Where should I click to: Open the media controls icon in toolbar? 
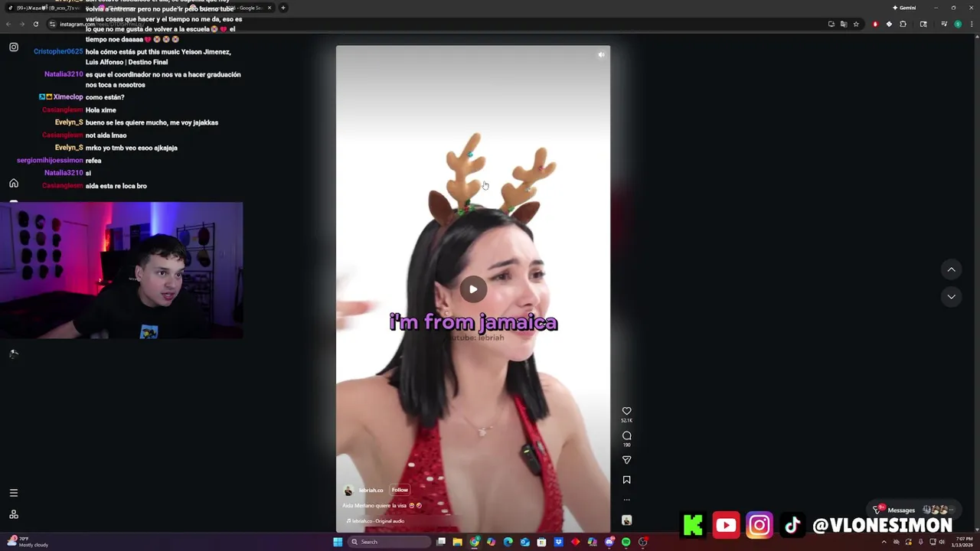(944, 24)
